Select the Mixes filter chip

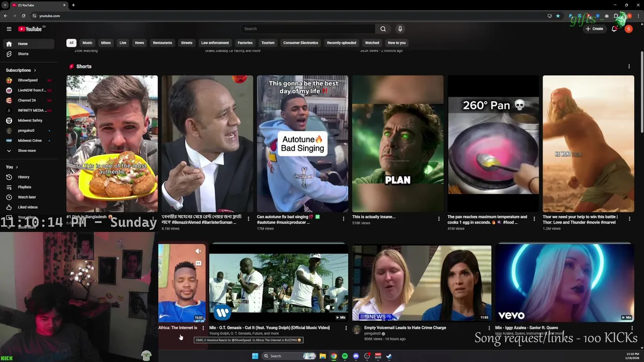click(106, 43)
